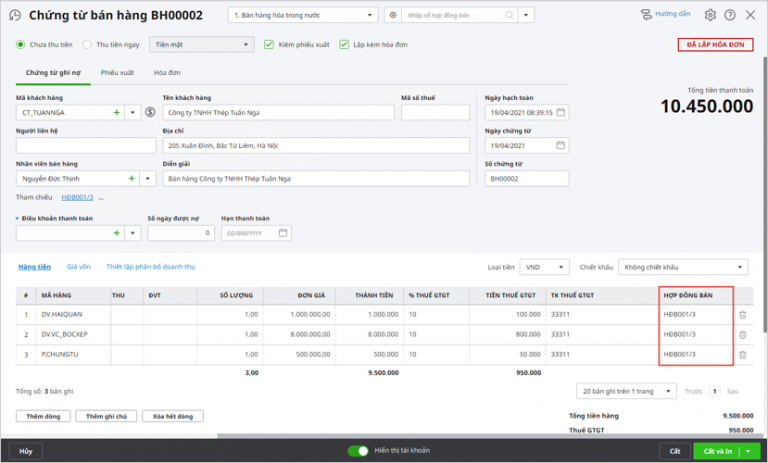This screenshot has height=463, width=768.
Task: Toggle Hiển thị tài khoản switch
Action: [358, 451]
